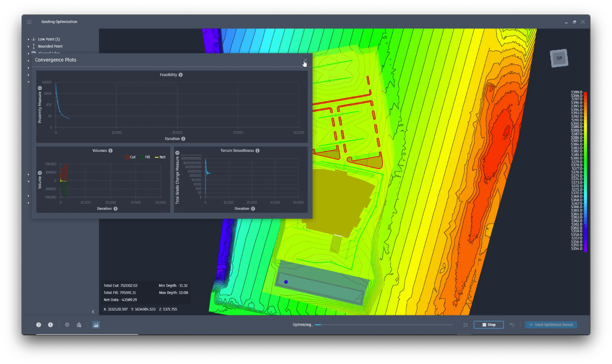Click the elevation color legend bar
612x364 pixels.
585,172
